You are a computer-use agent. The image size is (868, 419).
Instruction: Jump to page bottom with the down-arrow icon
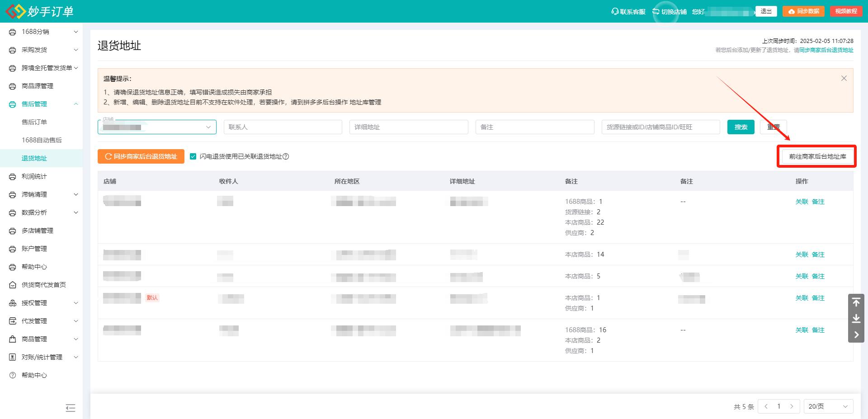(x=856, y=319)
